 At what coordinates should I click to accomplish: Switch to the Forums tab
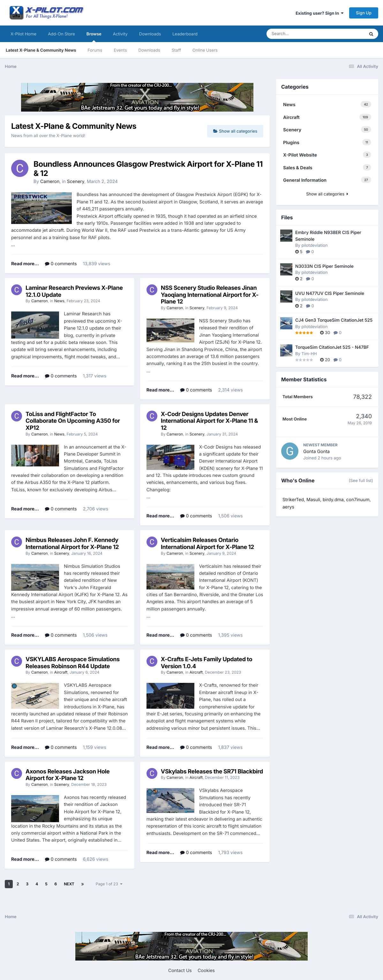tap(95, 50)
